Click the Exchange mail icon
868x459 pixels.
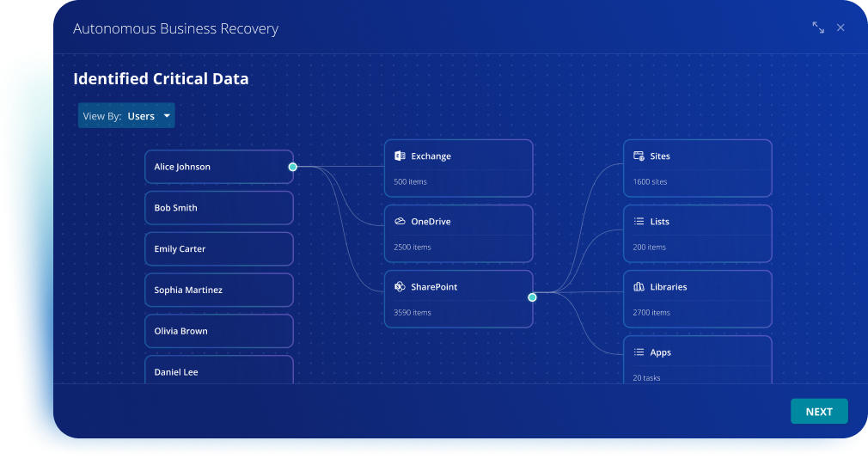(x=400, y=156)
